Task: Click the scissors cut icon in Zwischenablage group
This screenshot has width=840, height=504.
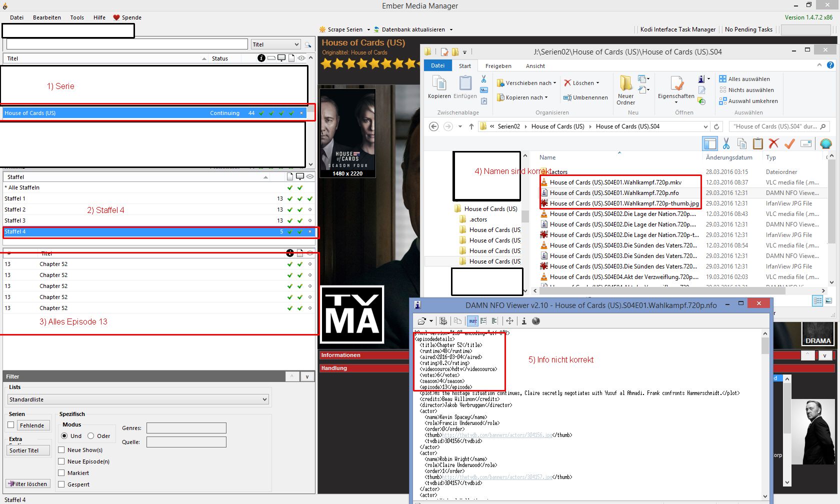Action: [483, 79]
